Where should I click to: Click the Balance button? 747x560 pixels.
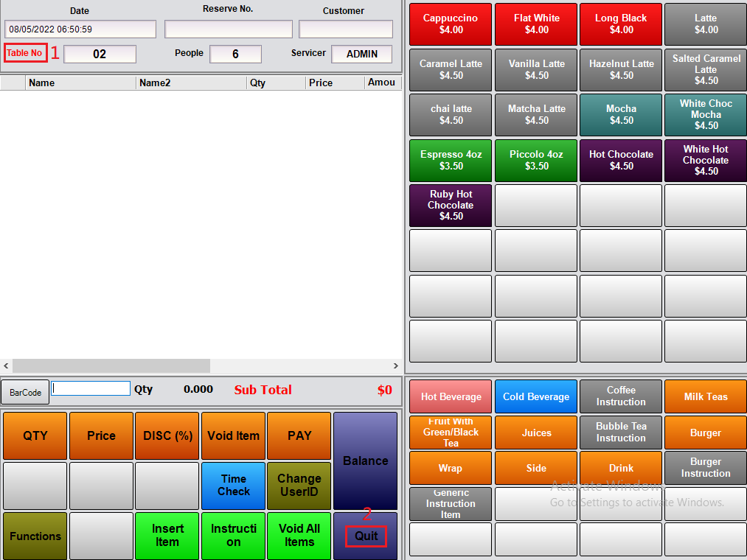pos(366,461)
